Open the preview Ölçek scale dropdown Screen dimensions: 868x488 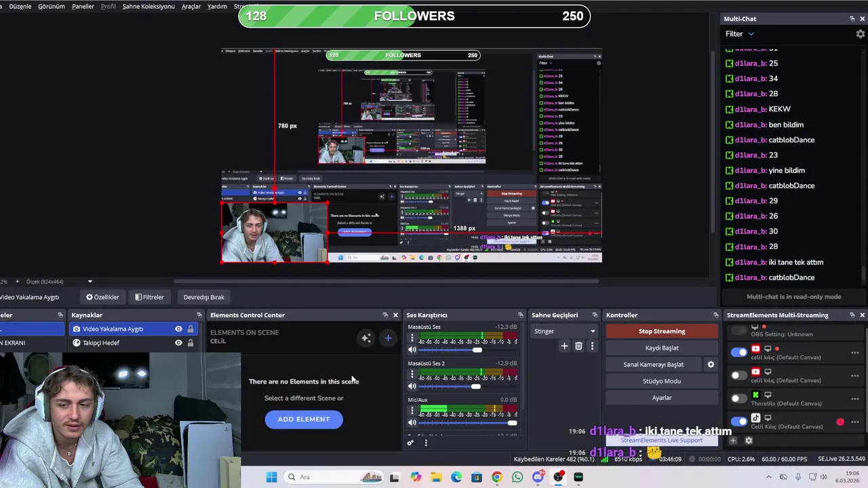coord(90,281)
